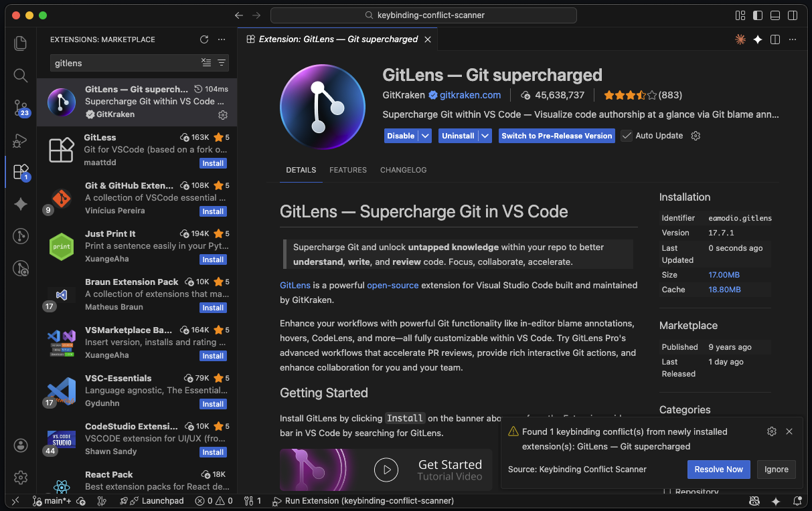This screenshot has height=511, width=812.
Task: Click the Uninstall button
Action: coord(459,136)
